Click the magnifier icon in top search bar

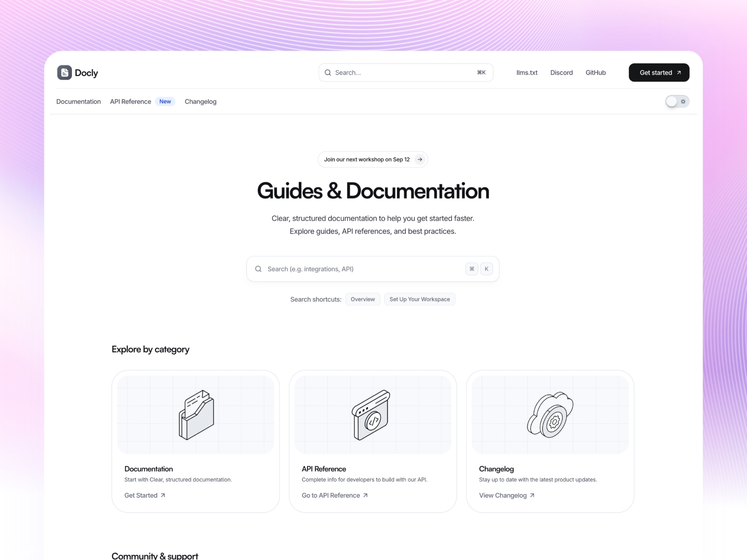pyautogui.click(x=328, y=72)
